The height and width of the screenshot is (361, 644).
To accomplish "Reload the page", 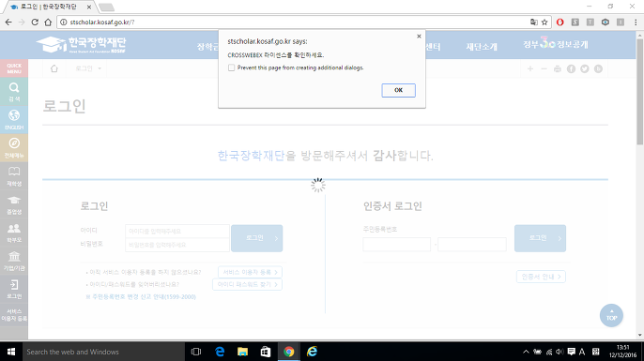I will [x=35, y=23].
